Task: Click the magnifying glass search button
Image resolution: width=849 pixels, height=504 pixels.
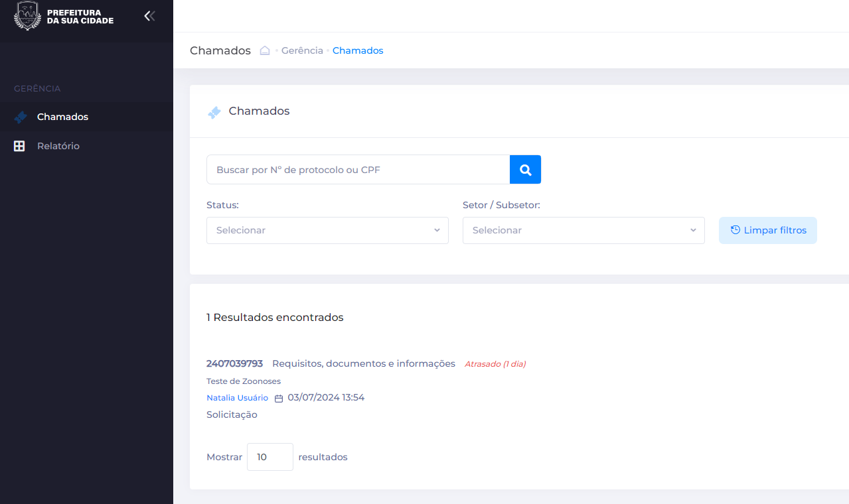Action: coord(525,170)
